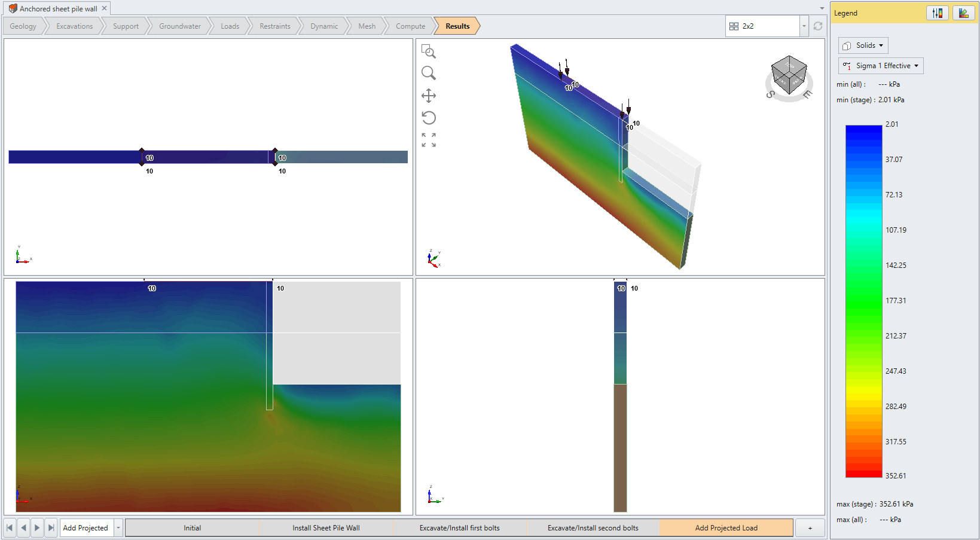Add a new stage with plus button
Viewport: 980px width, 540px height.
point(810,528)
